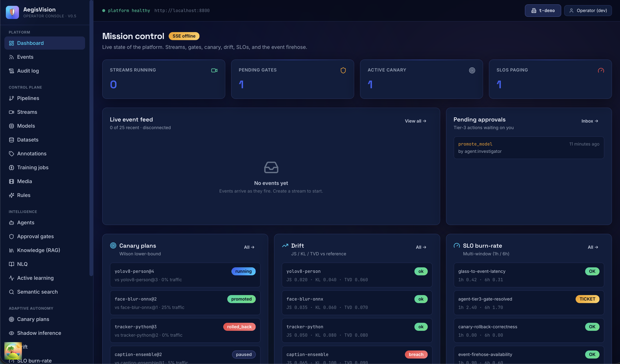Click the shield icon on Pending Gates card

[x=343, y=71]
